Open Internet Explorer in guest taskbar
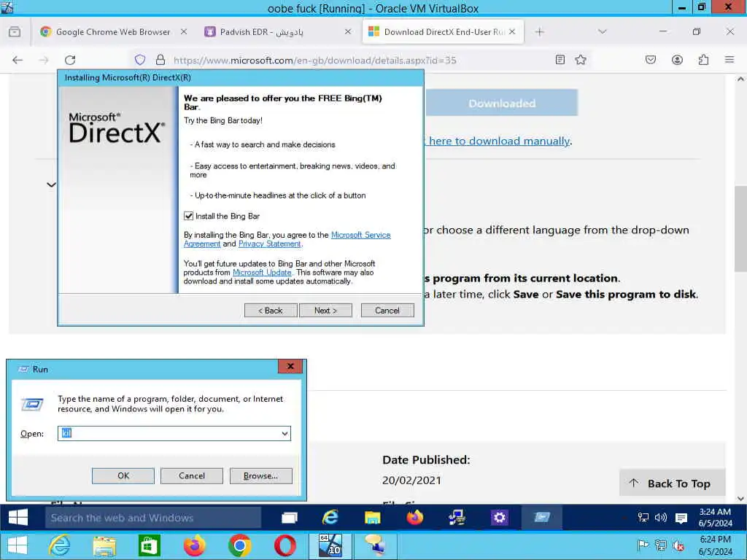 click(x=330, y=518)
